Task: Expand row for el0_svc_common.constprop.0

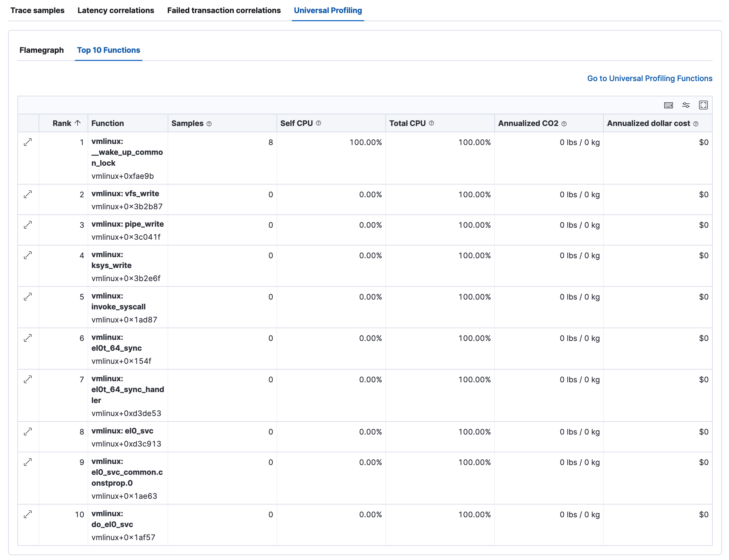Action: tap(28, 462)
